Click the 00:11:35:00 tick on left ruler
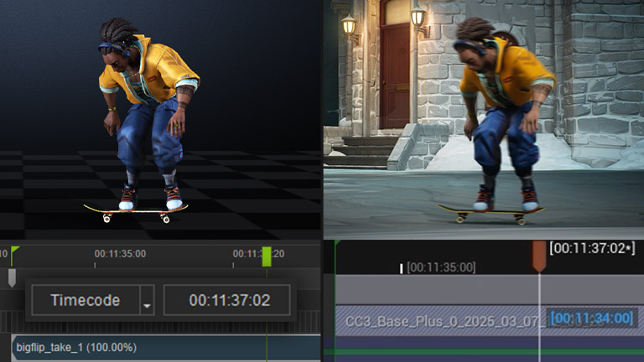 click(119, 254)
